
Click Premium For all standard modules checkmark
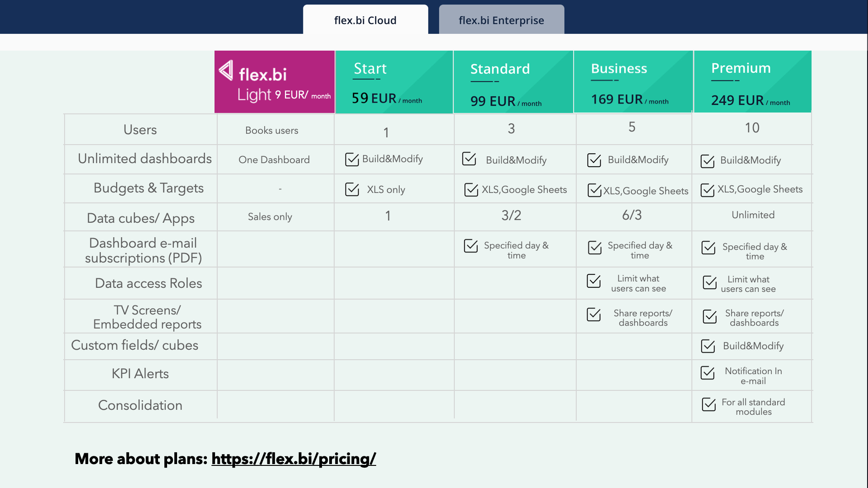tap(709, 404)
